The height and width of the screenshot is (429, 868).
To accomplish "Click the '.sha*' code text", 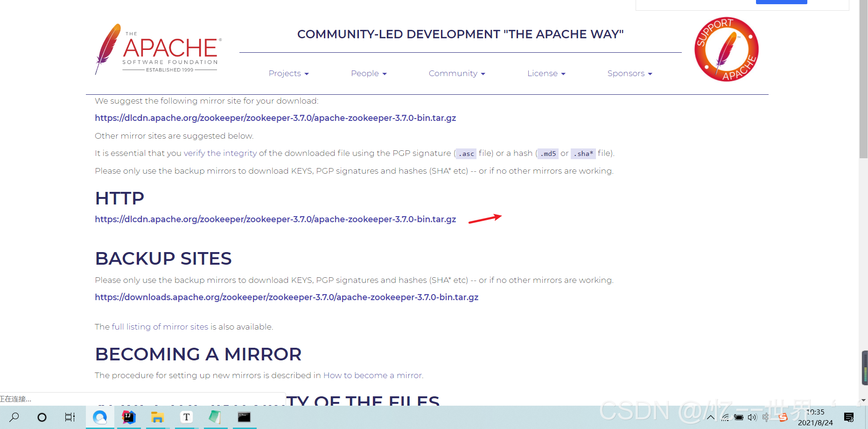I will 583,154.
